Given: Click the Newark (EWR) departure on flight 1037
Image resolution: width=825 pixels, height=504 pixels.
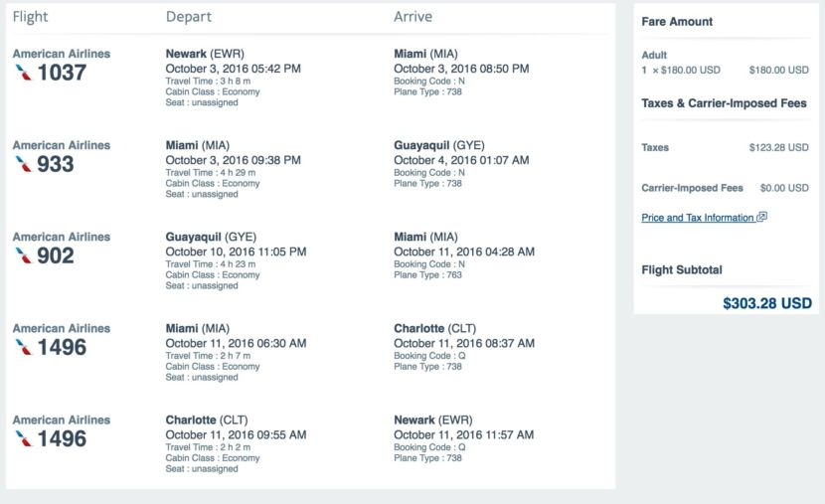Looking at the screenshot, I should 205,54.
